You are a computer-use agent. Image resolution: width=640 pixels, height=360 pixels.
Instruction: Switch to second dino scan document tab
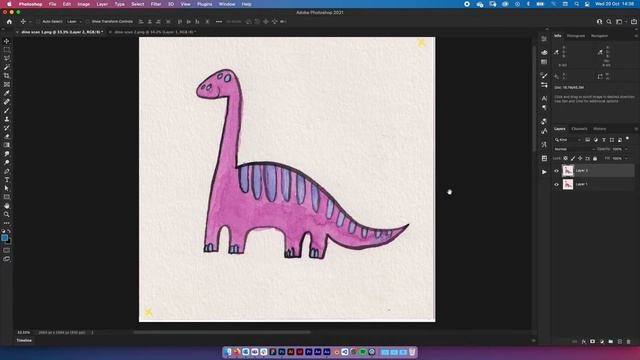pos(155,32)
